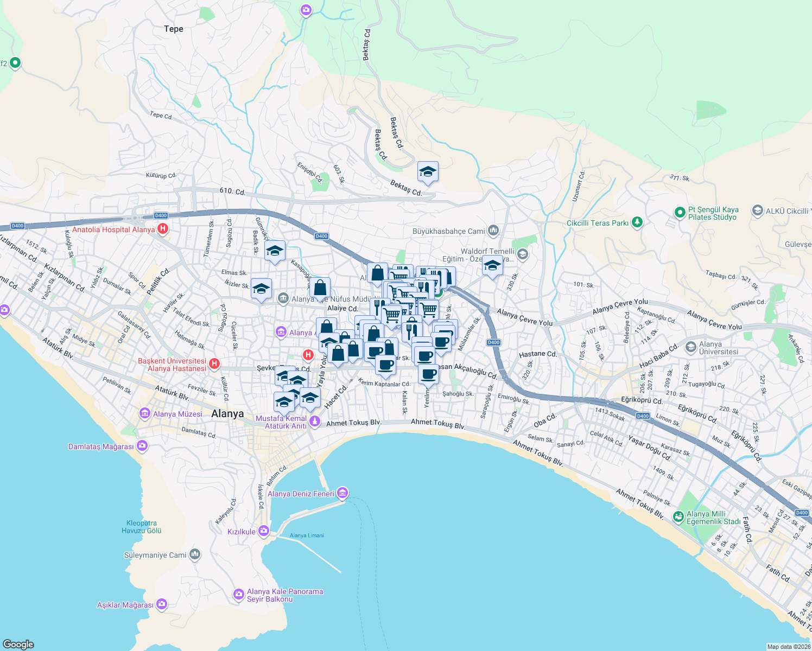Open the Pt Şengül Kaya Pilates Stüdyo marker
The height and width of the screenshot is (651, 812).
point(679,213)
